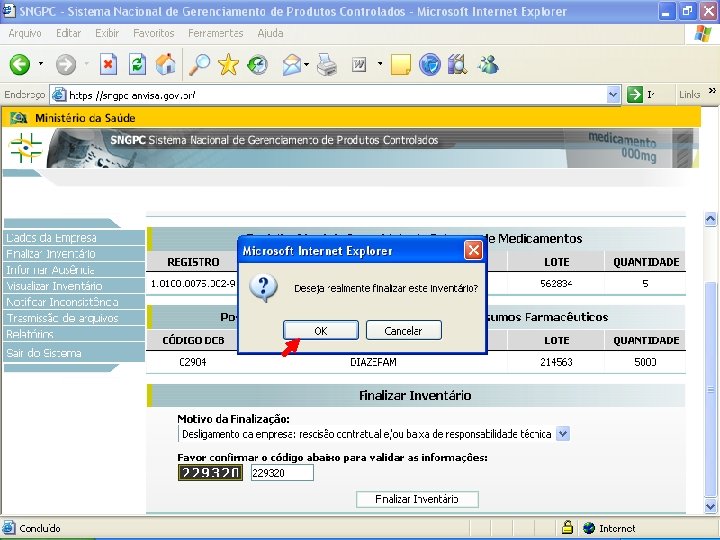
Task: Open the Arquivo menu
Action: coord(25,33)
